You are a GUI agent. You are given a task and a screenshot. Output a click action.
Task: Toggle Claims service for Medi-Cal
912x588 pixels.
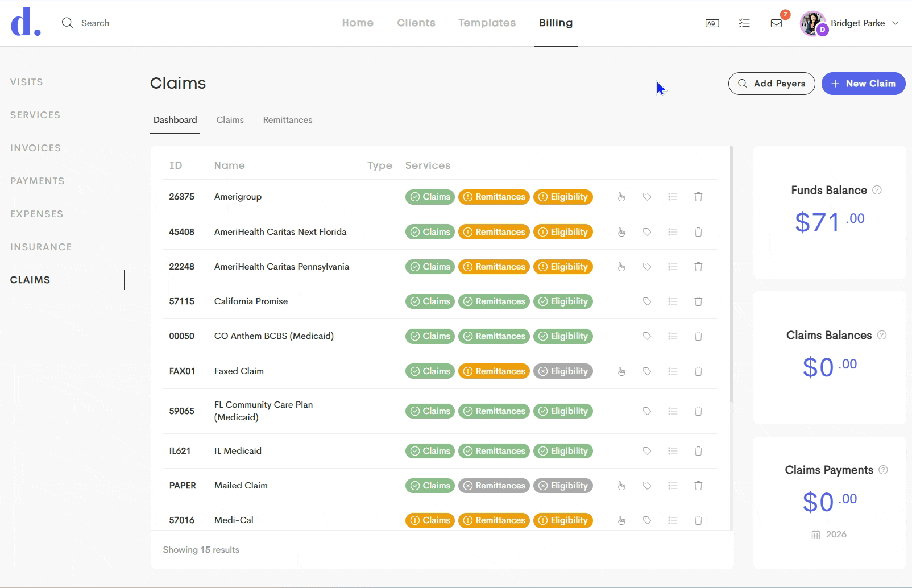(x=430, y=520)
